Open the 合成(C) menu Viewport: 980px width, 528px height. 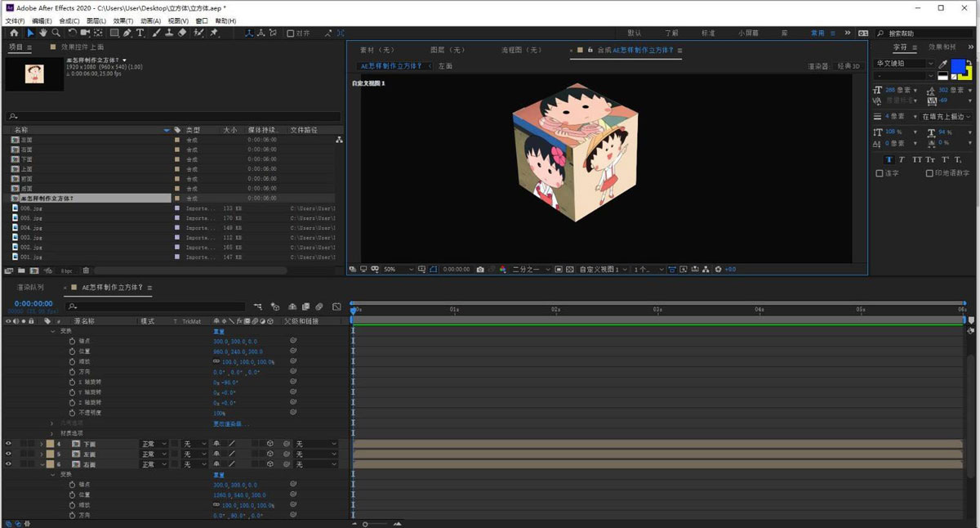[70, 20]
